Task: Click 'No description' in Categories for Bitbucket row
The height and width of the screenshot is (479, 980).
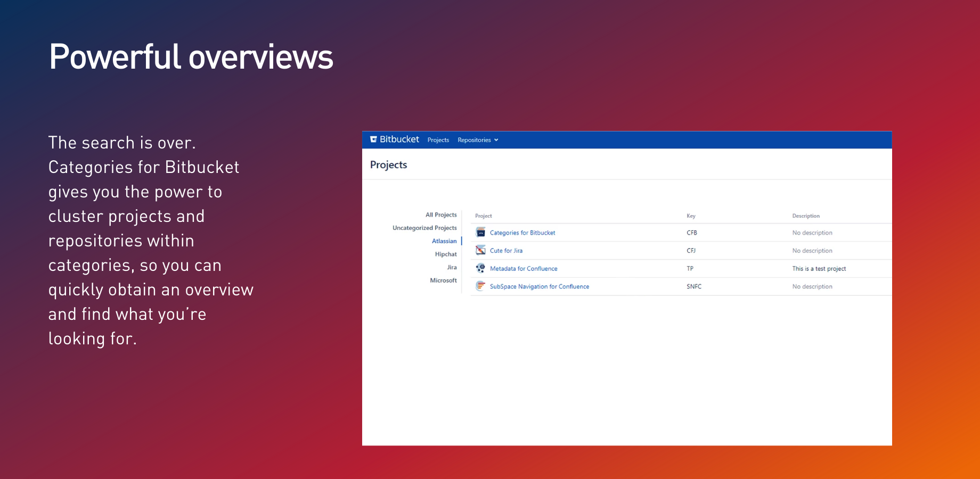Action: pyautogui.click(x=812, y=233)
